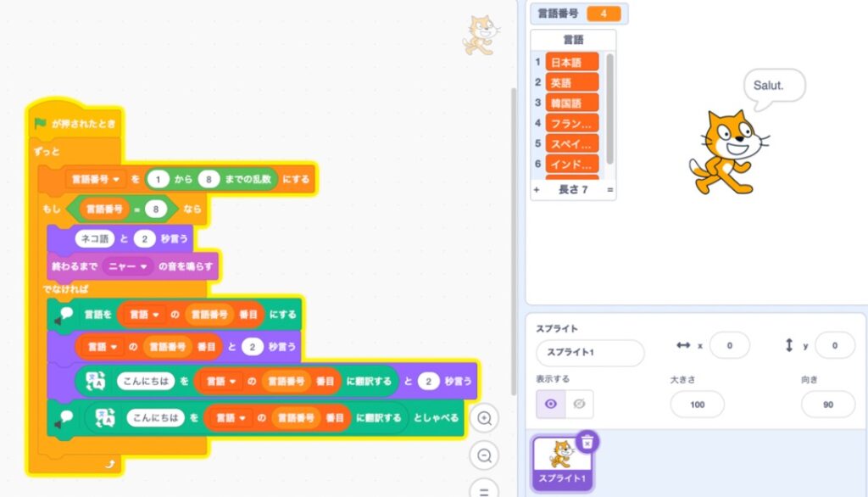The image size is (868, 497).
Task: Open the 言語 list dropdown in the 言語を…にする block
Action: (144, 315)
